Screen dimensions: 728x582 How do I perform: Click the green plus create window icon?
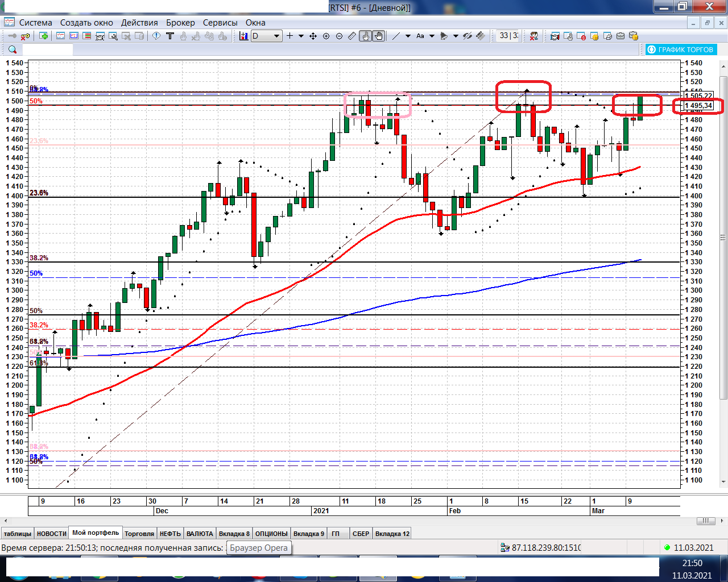click(x=44, y=36)
